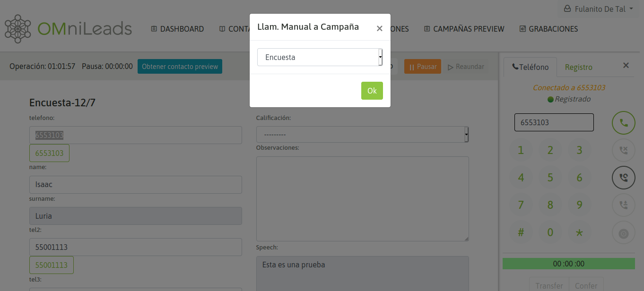
Task: Go to Campañas Preview in the navbar
Action: 464,29
